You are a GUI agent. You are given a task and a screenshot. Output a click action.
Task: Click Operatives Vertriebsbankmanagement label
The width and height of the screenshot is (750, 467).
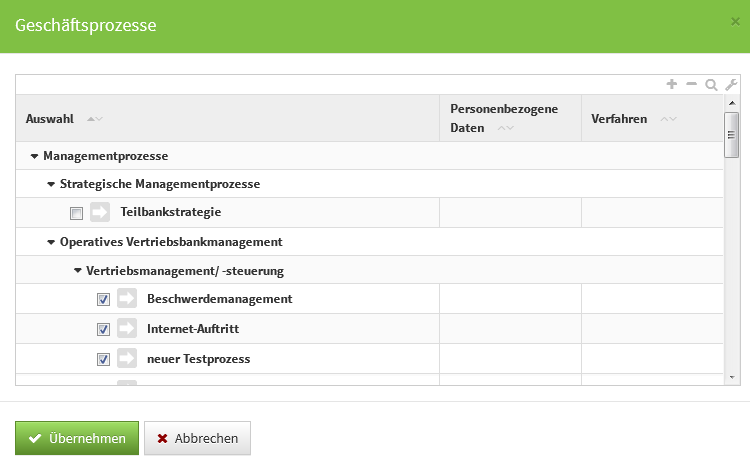[x=171, y=242]
